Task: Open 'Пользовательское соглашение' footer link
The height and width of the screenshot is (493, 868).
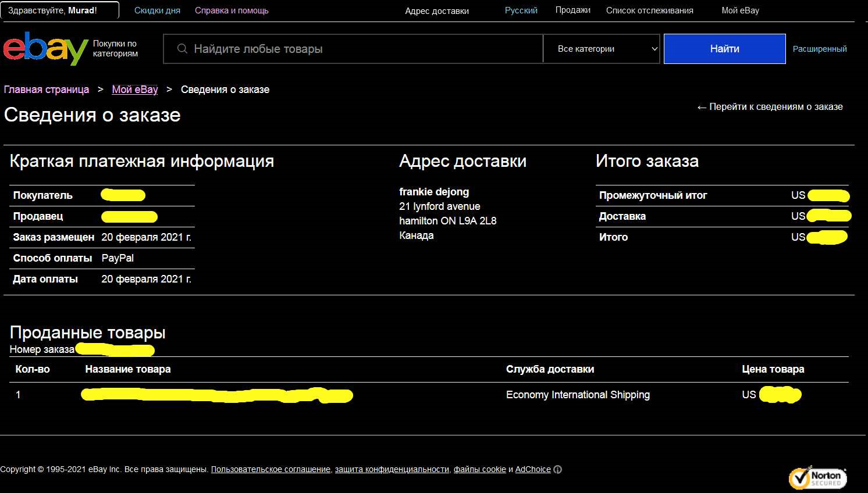Action: [x=271, y=470]
